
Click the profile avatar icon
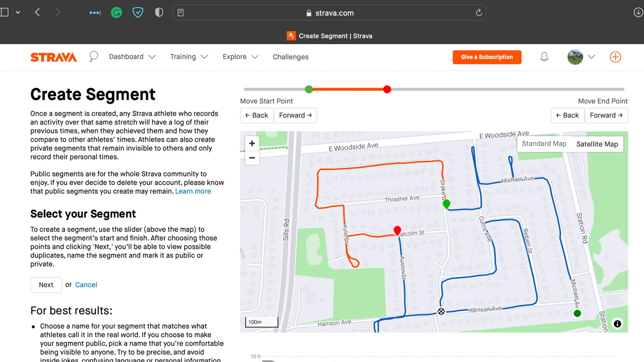[575, 57]
